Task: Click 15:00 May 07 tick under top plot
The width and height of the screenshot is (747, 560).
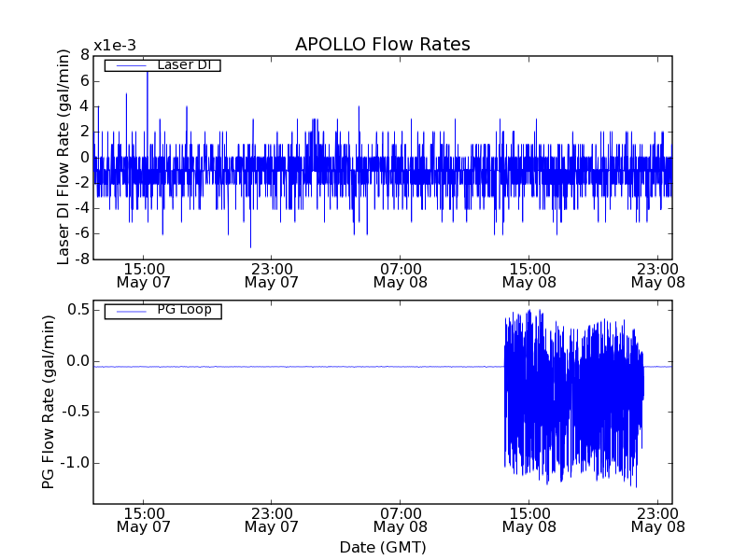Action: point(144,274)
